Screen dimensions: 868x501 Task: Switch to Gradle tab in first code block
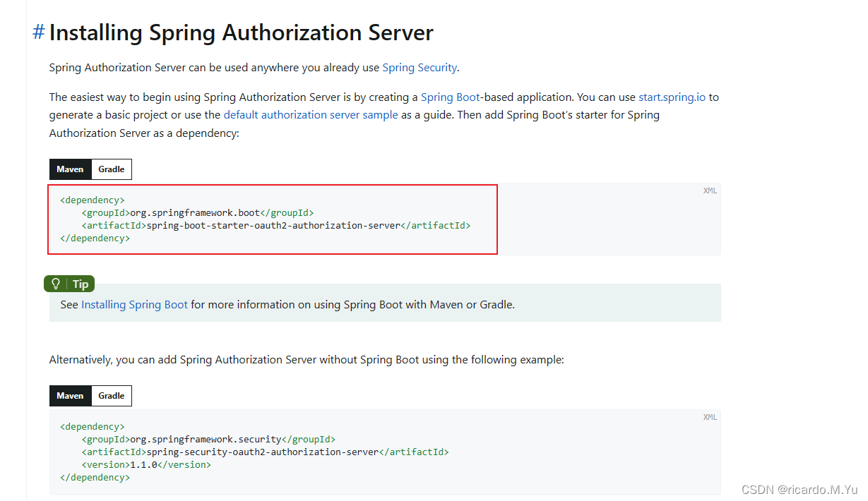pos(112,169)
